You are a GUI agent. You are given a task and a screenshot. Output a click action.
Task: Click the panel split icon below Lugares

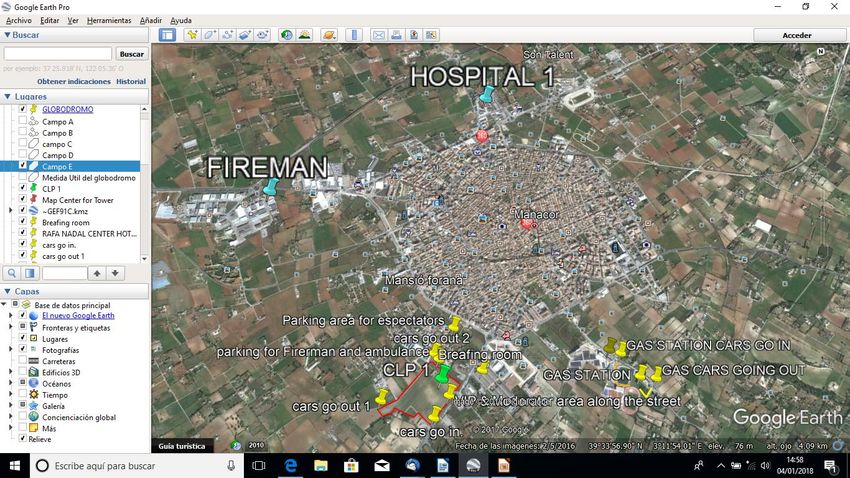(x=30, y=273)
